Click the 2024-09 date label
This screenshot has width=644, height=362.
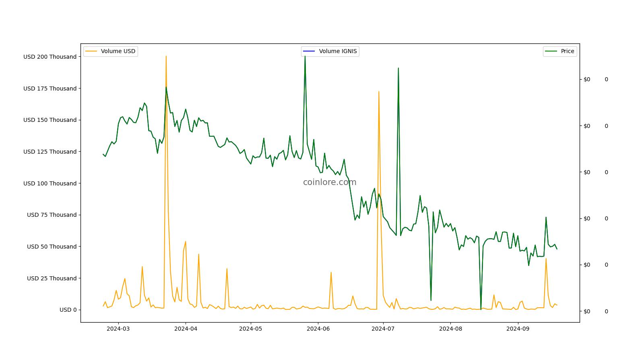pos(518,329)
